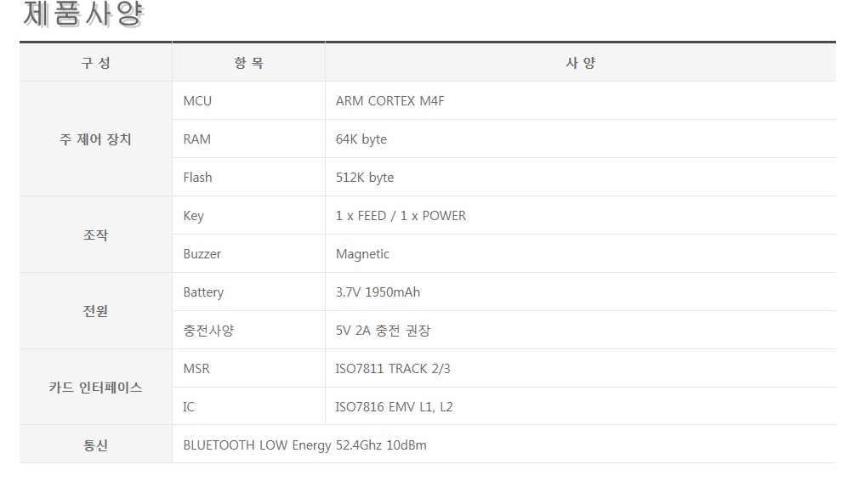The image size is (864, 504).
Task: Select the 구 성 column header
Action: pos(95,63)
